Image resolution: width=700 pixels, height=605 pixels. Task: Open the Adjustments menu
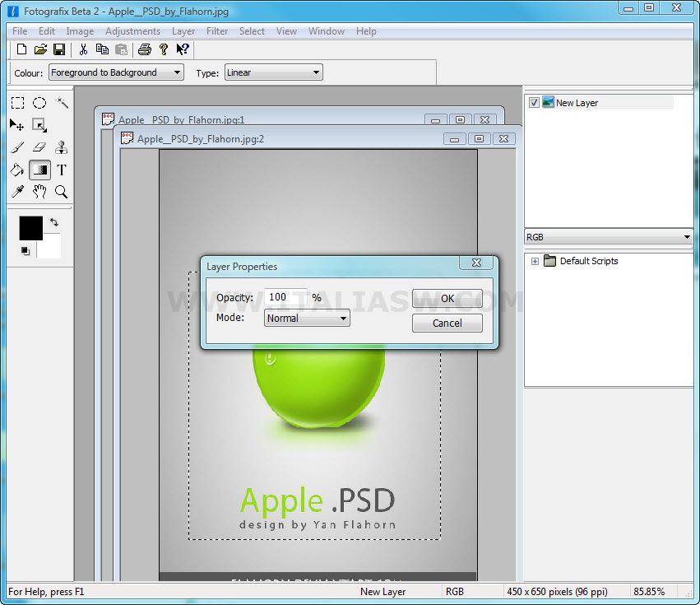coord(132,31)
